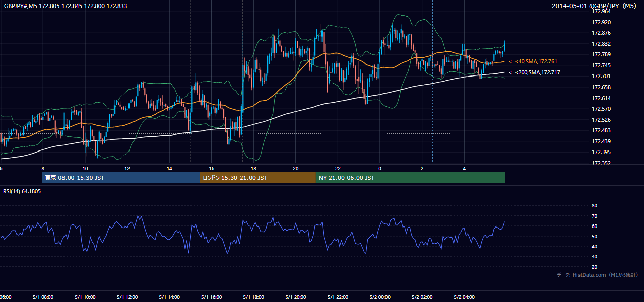Image resolution: width=644 pixels, height=302 pixels.
Task: Click the 5/1 22:00 bottom time label
Action: tap(338, 297)
